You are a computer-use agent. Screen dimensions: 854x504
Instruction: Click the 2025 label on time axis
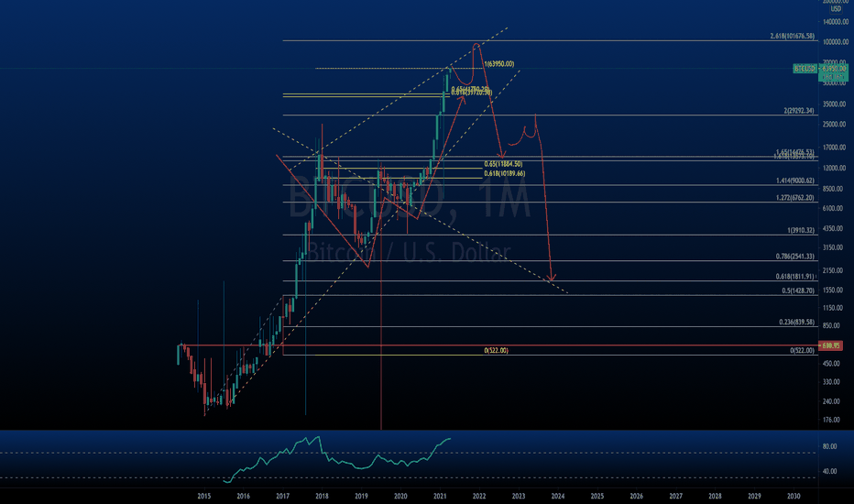click(597, 496)
